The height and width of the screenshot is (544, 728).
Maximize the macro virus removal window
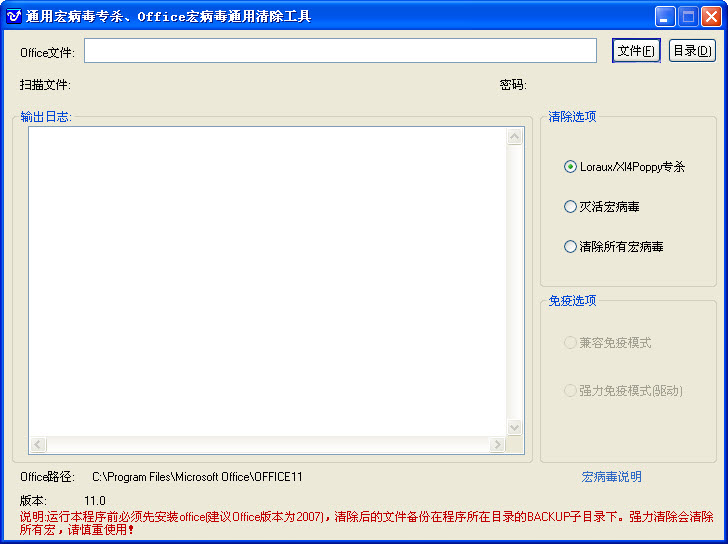coord(688,16)
